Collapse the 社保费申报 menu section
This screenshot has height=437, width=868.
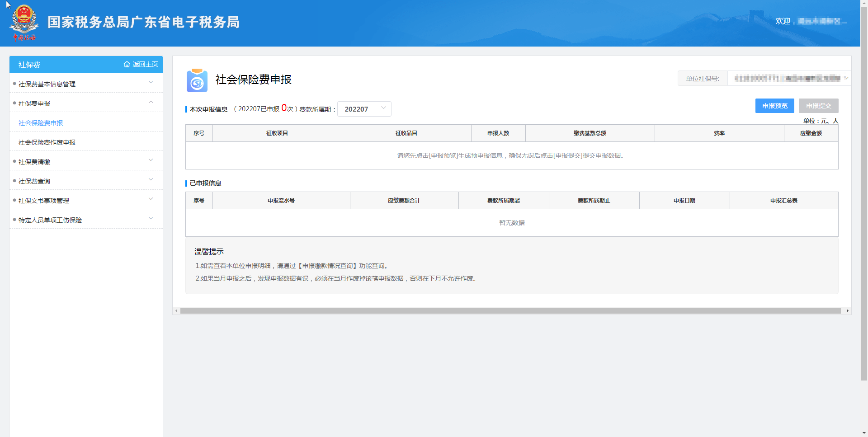[151, 102]
